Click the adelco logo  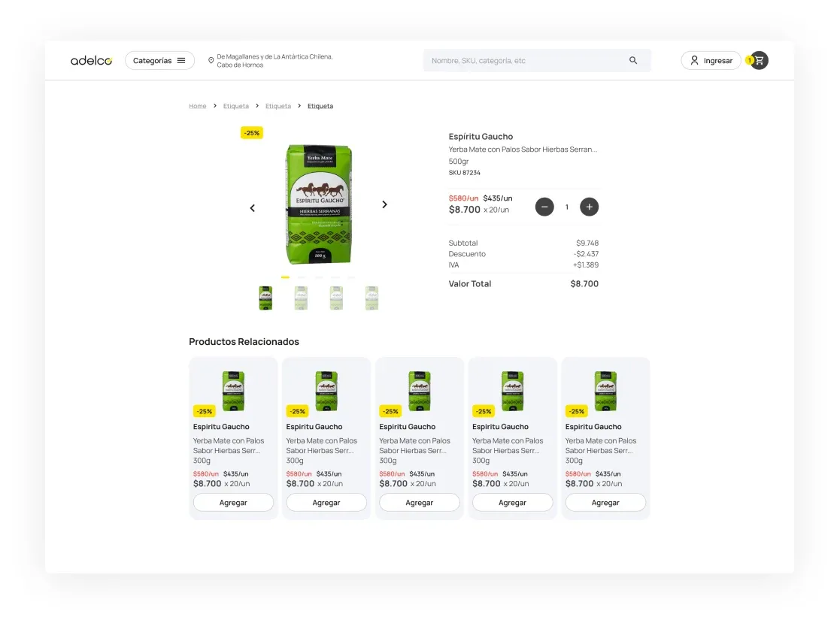[x=91, y=60]
